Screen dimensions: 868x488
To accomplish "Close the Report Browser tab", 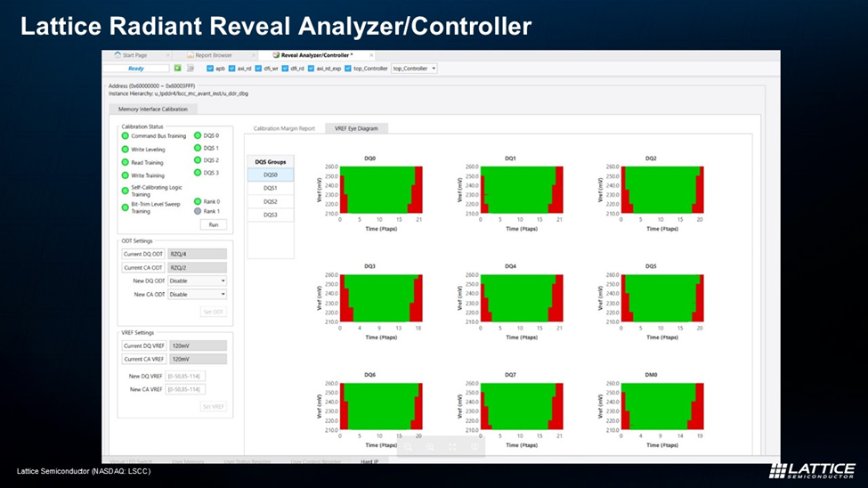I will [252, 55].
